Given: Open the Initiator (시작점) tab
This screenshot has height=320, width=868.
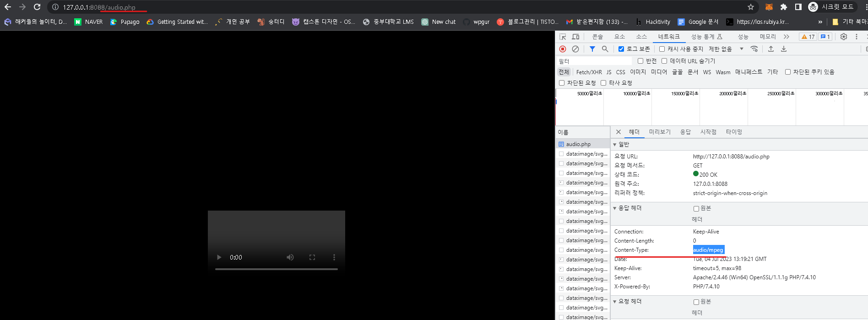Looking at the screenshot, I should (708, 132).
